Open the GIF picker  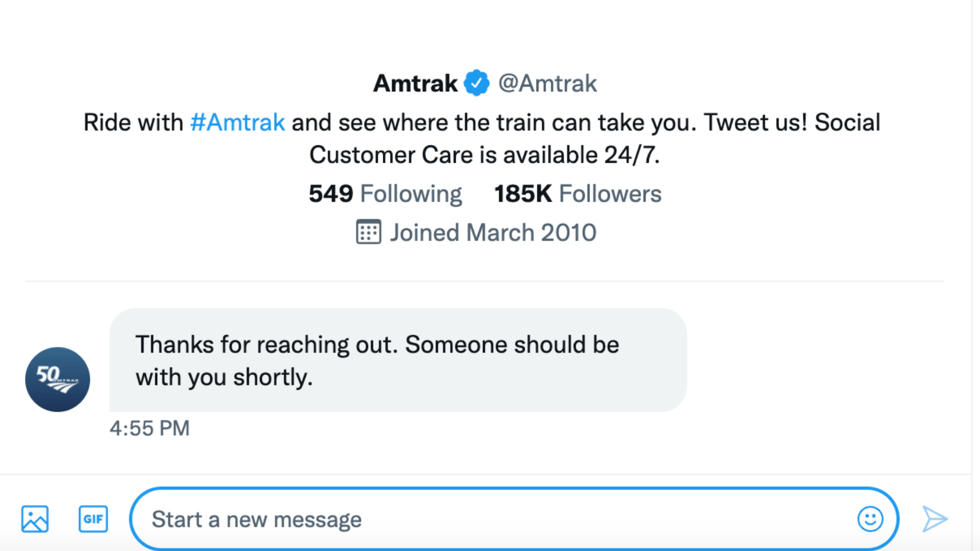93,519
